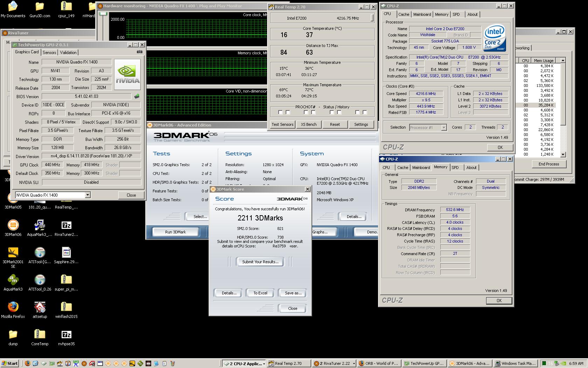
Task: Expand CPU-Z taskbar group button
Action: pyautogui.click(x=244, y=363)
